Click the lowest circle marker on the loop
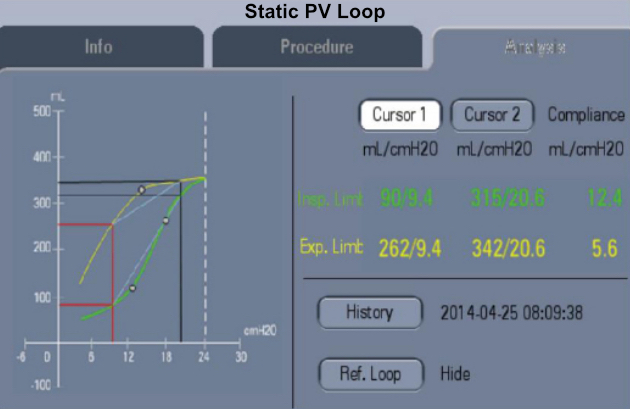630x409 pixels. coord(132,288)
